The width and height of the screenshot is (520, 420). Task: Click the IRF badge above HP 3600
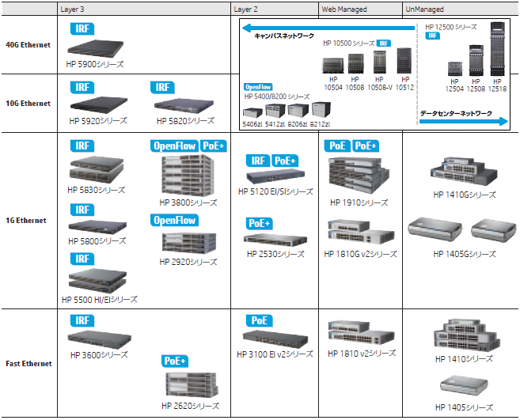pos(82,320)
